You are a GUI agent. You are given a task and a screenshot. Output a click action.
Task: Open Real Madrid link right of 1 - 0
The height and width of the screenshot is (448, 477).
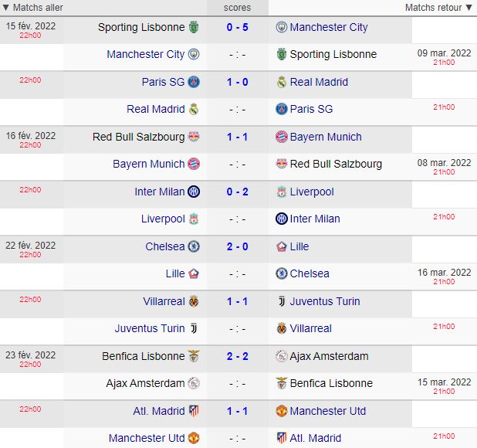click(x=319, y=82)
